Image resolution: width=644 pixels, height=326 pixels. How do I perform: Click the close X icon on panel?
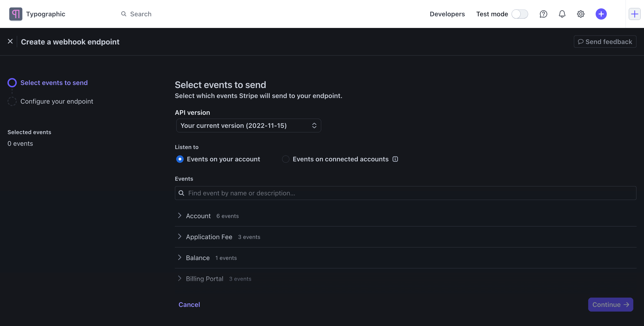10,41
